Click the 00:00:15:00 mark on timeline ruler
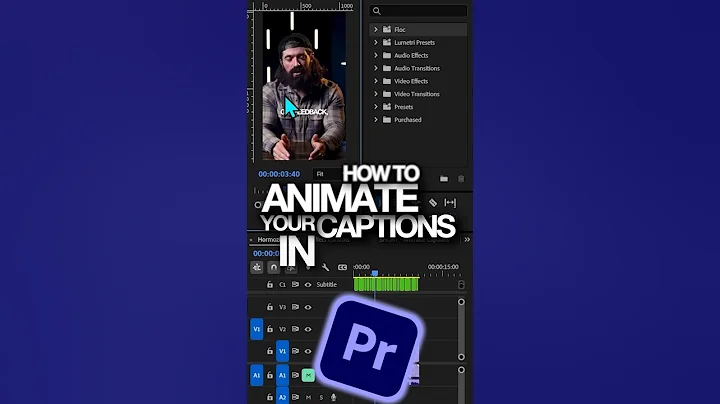Screen dimensions: 720x404 pyautogui.click(x=443, y=267)
